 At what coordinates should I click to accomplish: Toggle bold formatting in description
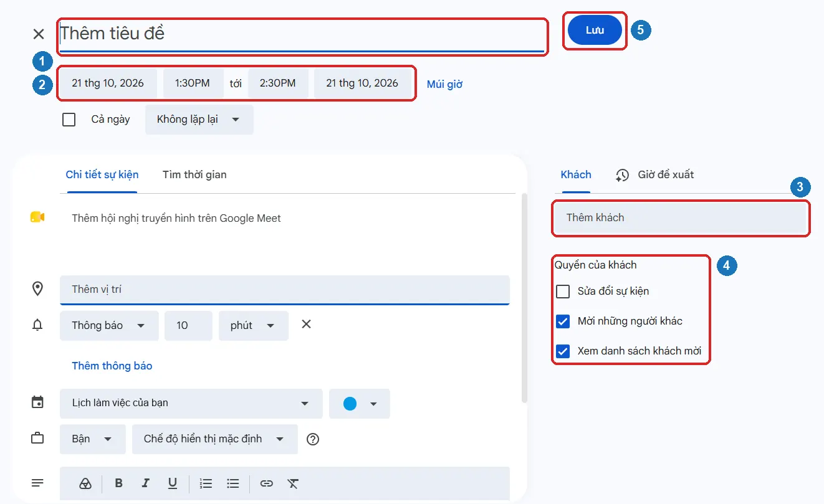[x=118, y=483]
